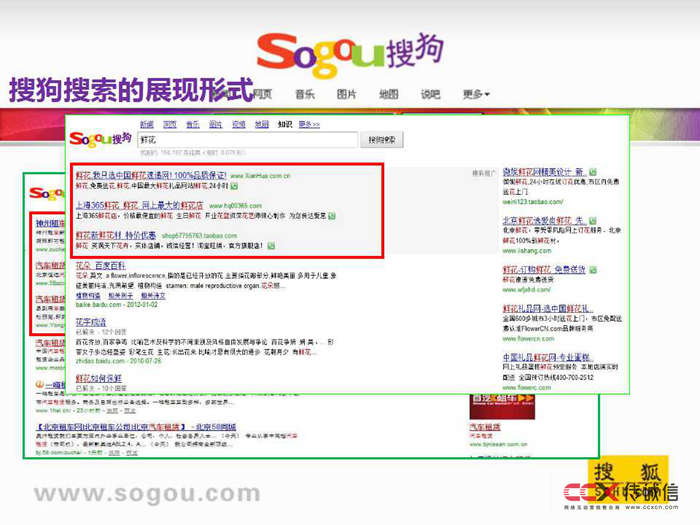Open the 花朵_百度百科 result link

101,265
